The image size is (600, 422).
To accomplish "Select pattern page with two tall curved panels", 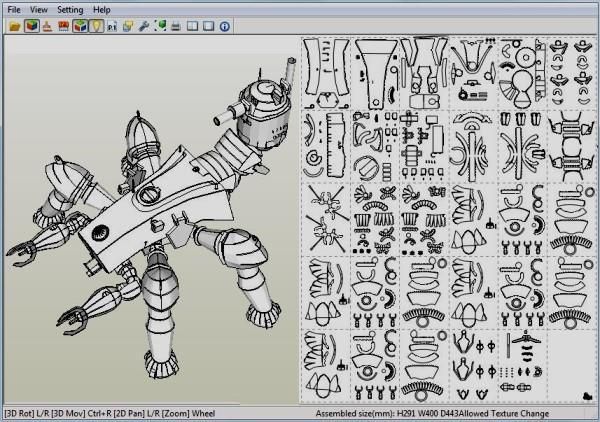I will pos(326,73).
